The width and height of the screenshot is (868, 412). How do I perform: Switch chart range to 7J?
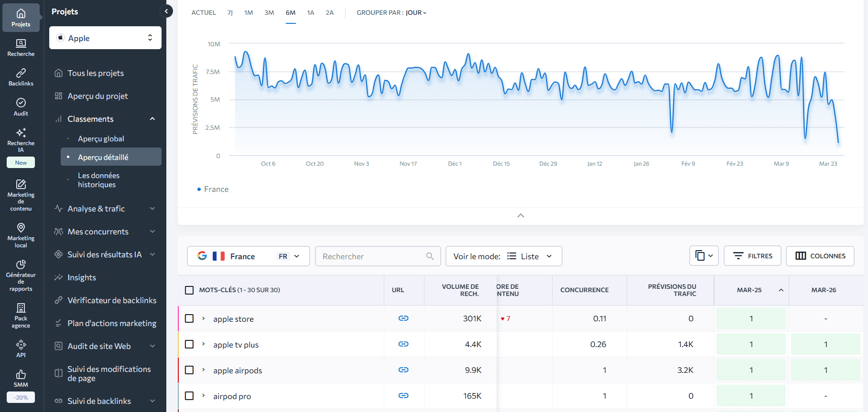click(230, 12)
